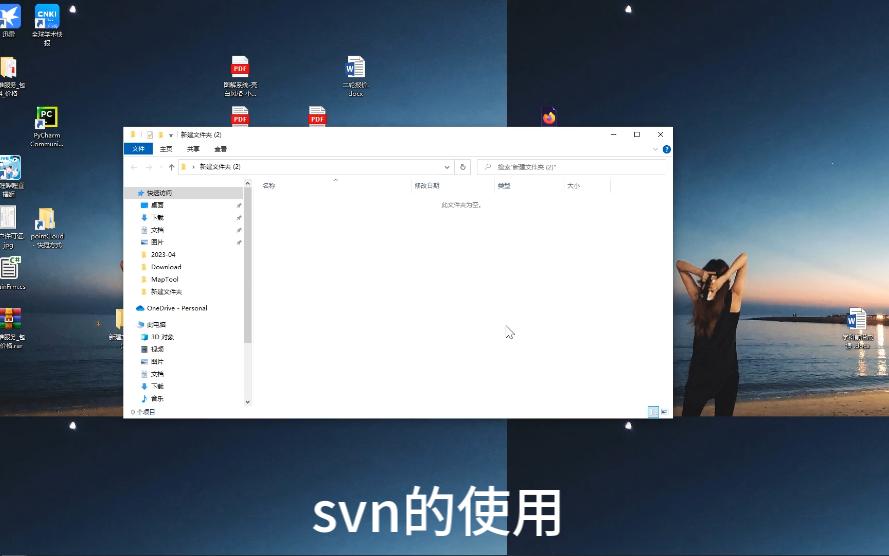Open the Explorer help question mark icon
This screenshot has height=556, width=889.
click(667, 150)
